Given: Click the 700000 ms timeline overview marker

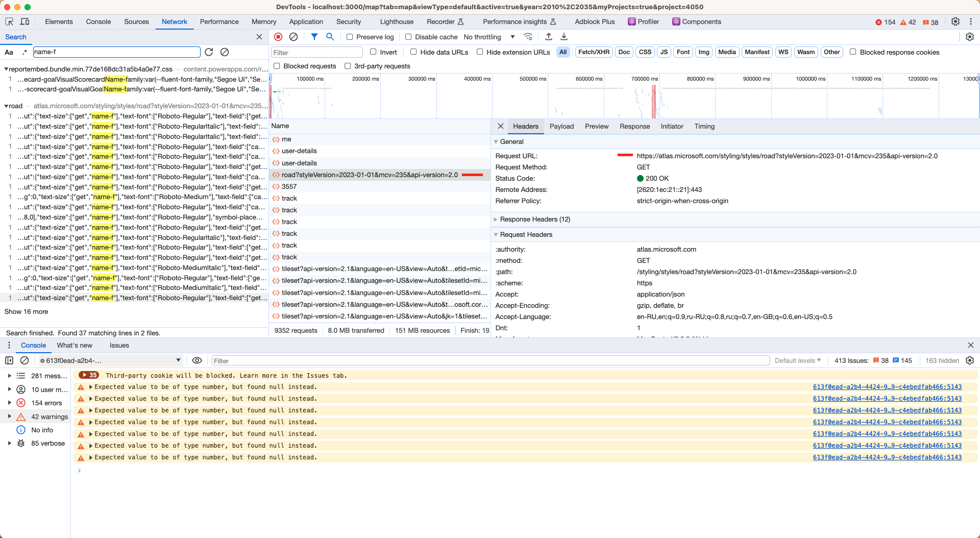Looking at the screenshot, I should coord(644,79).
